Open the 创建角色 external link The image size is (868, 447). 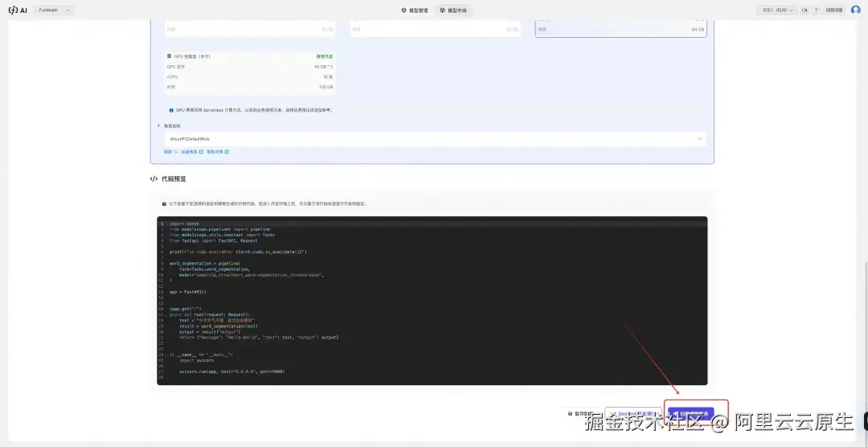192,152
